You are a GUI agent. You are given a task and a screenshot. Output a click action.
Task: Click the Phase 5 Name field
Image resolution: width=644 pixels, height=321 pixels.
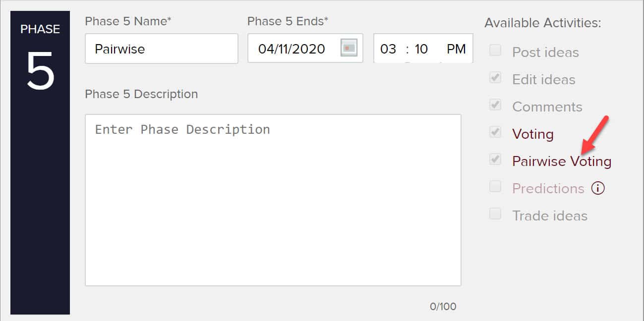click(161, 49)
